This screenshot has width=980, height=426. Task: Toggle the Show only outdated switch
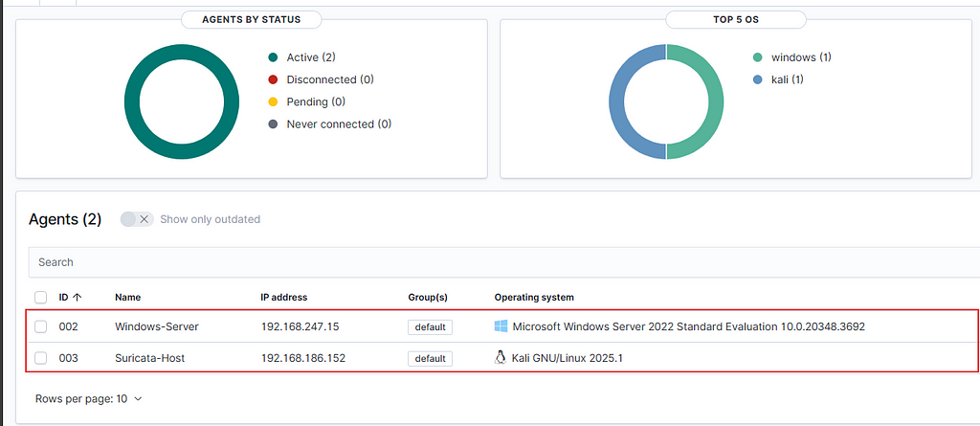tap(137, 219)
